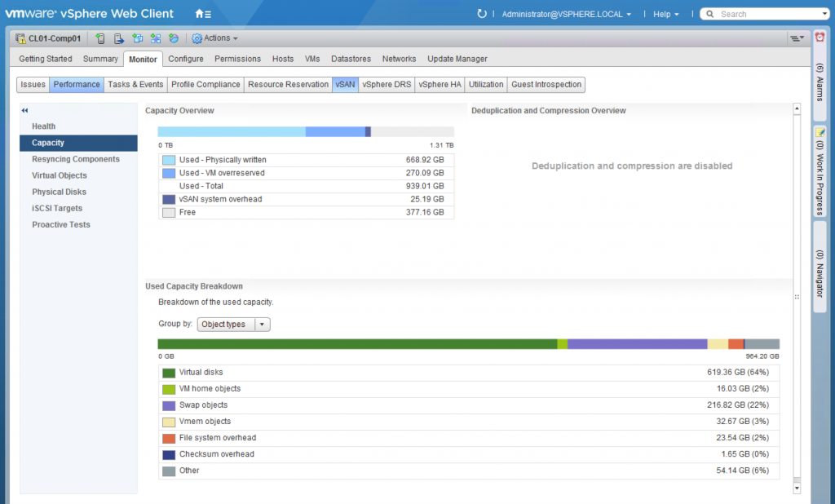Click the scroll down arrow of content pane
Image resolution: width=835 pixels, height=504 pixels.
click(797, 488)
